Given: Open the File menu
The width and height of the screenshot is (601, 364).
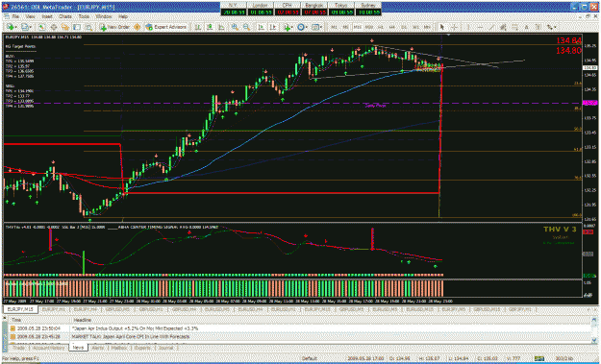Looking at the screenshot, I should coord(15,17).
